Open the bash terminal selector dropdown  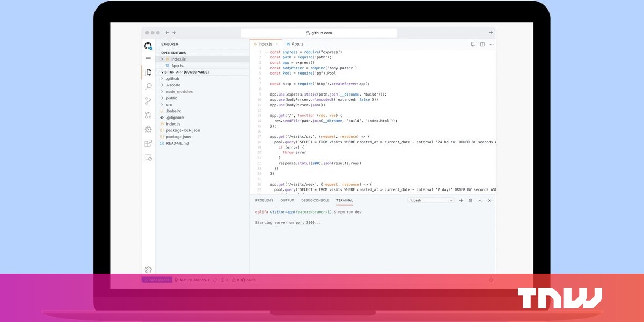[431, 200]
